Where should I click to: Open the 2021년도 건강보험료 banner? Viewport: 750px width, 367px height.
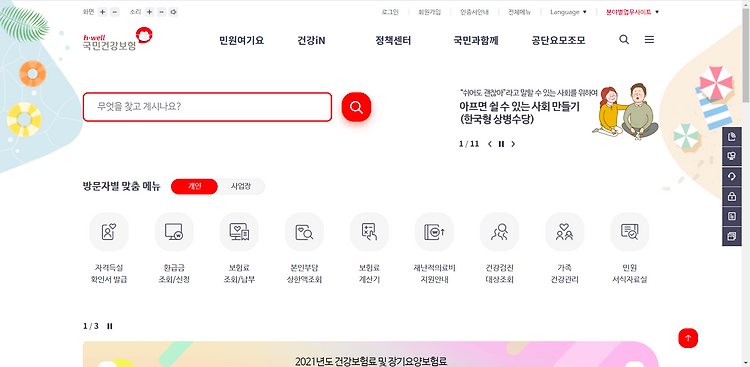pos(371,354)
